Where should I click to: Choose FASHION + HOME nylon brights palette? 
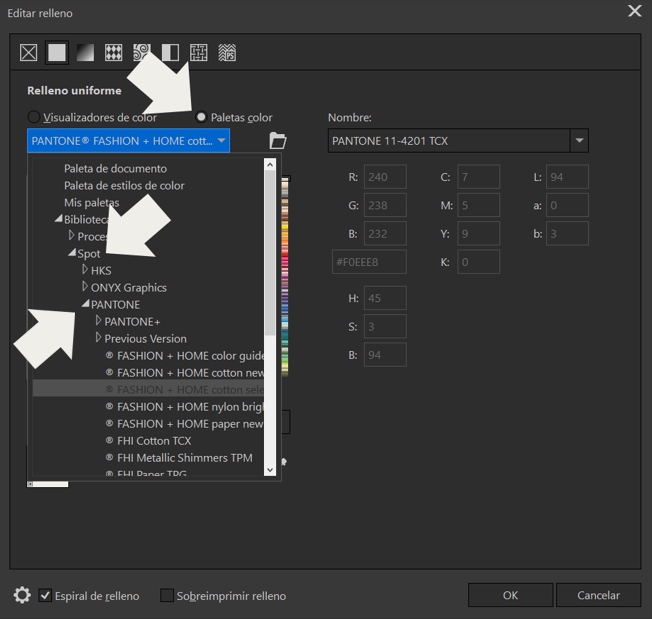coord(148,407)
